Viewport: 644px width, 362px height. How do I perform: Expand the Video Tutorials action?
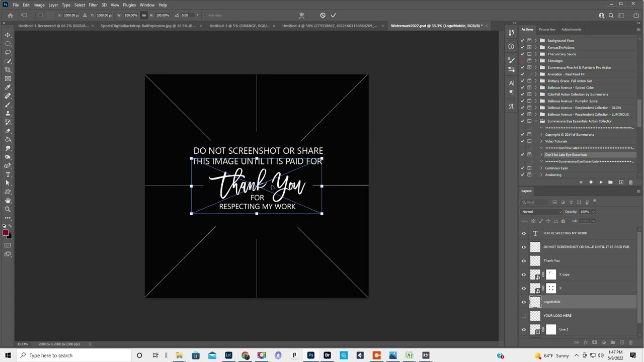[x=541, y=141]
